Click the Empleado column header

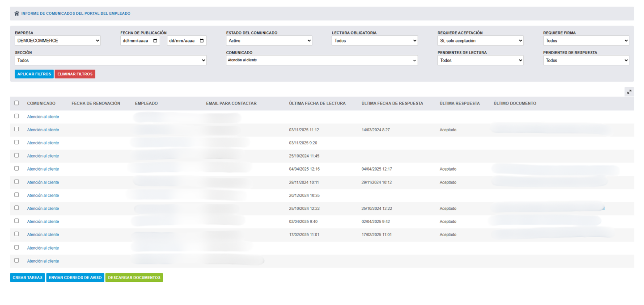click(x=146, y=104)
